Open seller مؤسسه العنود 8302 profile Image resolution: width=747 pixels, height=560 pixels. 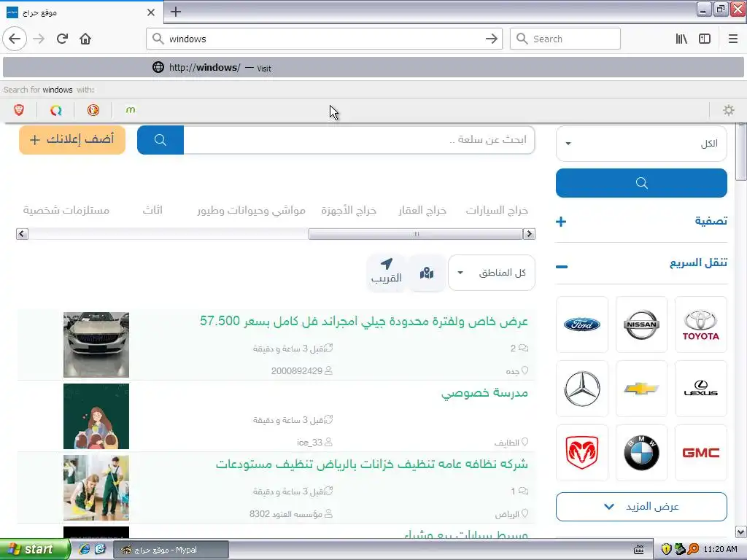[290, 514]
